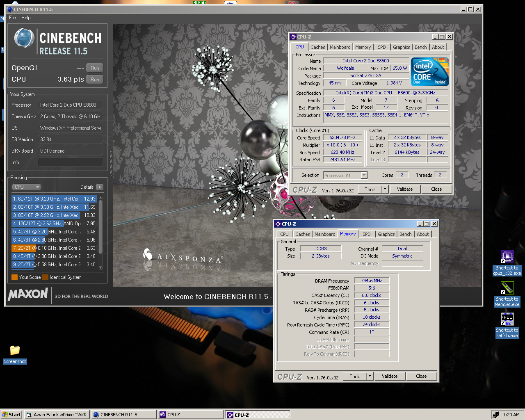Switch to SPD tab in bottom CPU-Z

coord(367,234)
